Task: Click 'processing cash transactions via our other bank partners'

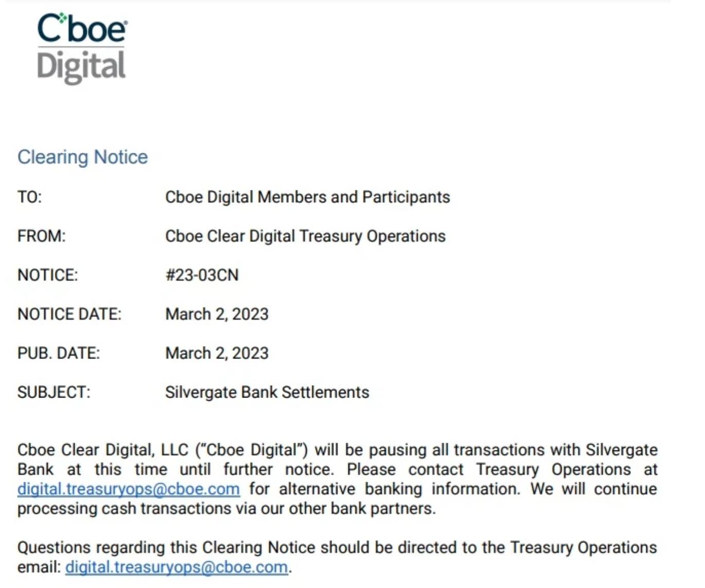Action: [226, 509]
